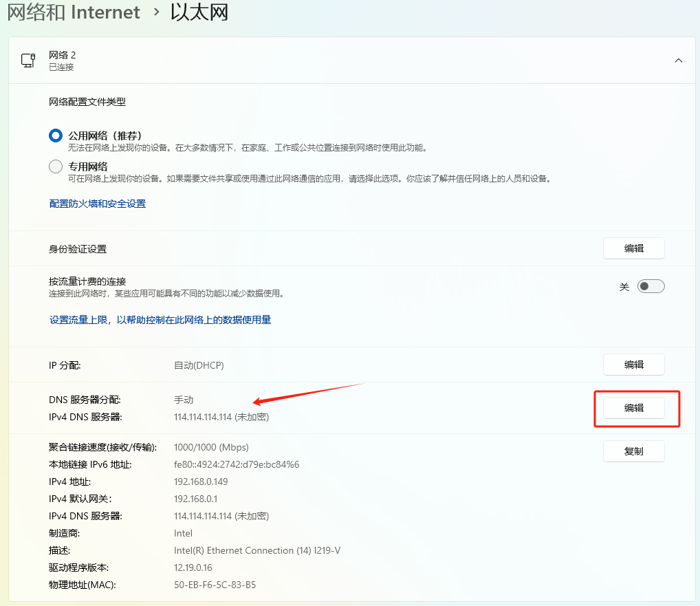This screenshot has height=606, width=700.
Task: Click the 自动(DHCP) IP assignment text
Action: (199, 365)
